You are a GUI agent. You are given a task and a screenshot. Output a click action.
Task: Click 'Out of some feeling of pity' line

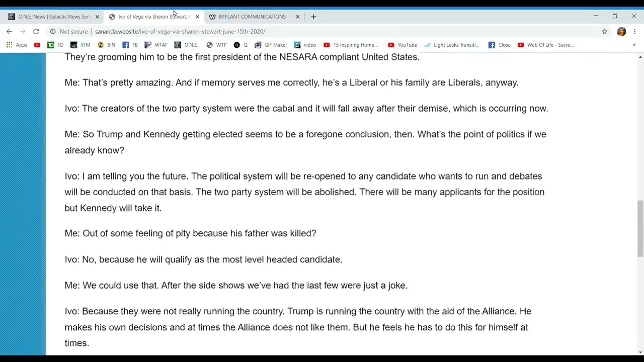pyautogui.click(x=190, y=233)
